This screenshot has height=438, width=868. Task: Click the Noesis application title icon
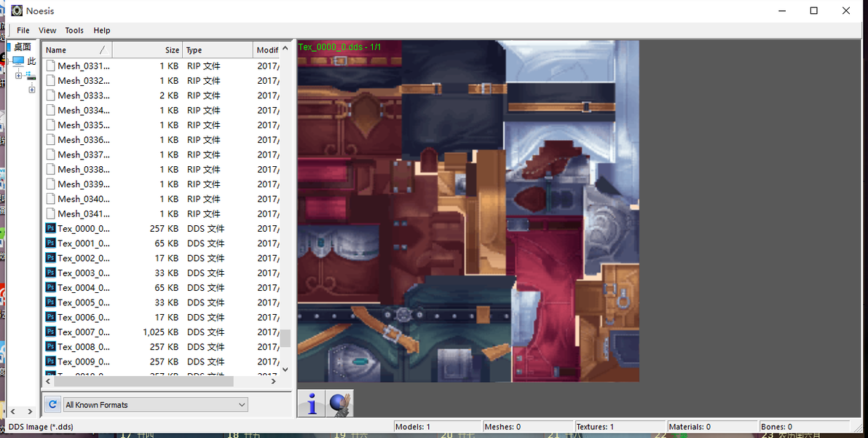pos(17,10)
